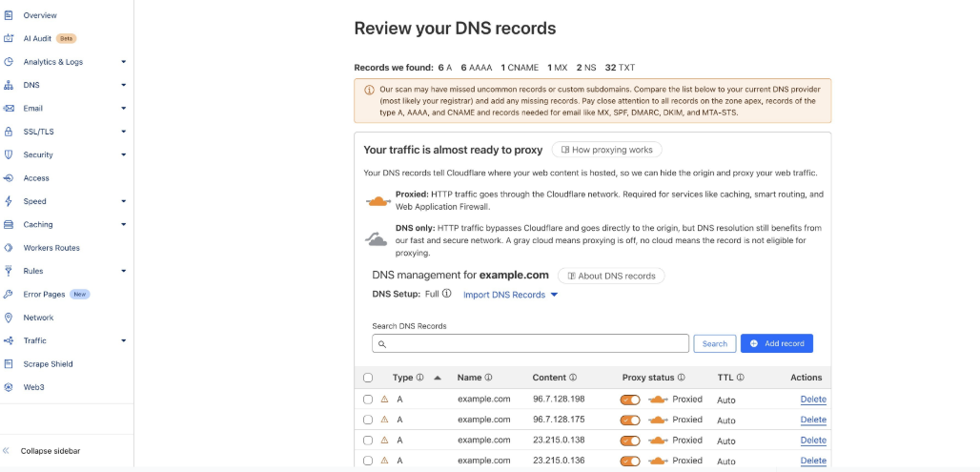
Task: Click the Add record button
Action: tap(776, 343)
